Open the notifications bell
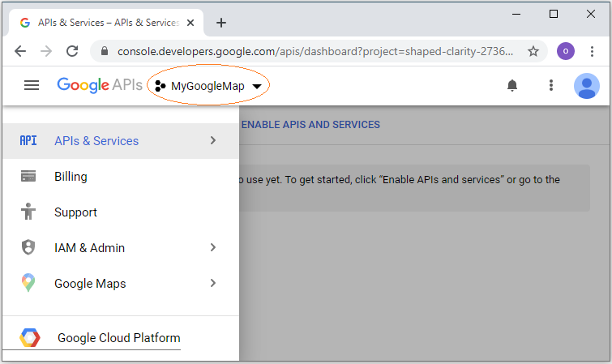 click(512, 85)
